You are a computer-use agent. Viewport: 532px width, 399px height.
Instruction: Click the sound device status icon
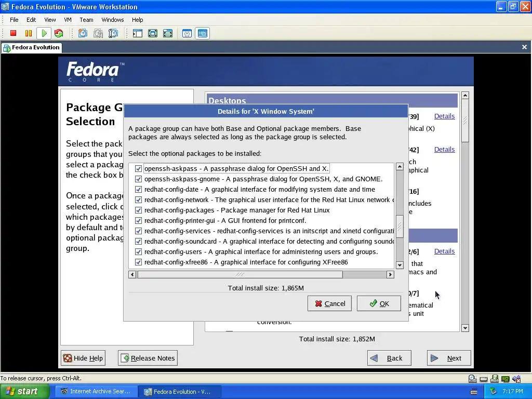click(x=516, y=379)
